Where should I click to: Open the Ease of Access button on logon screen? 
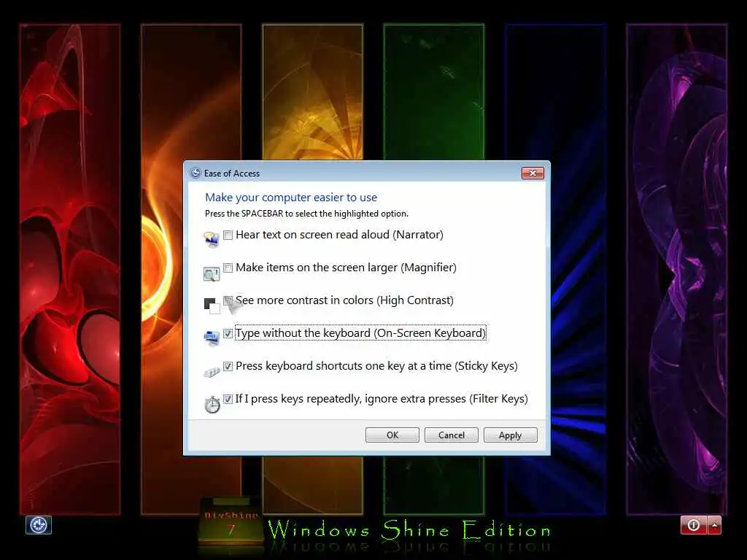coord(39,525)
